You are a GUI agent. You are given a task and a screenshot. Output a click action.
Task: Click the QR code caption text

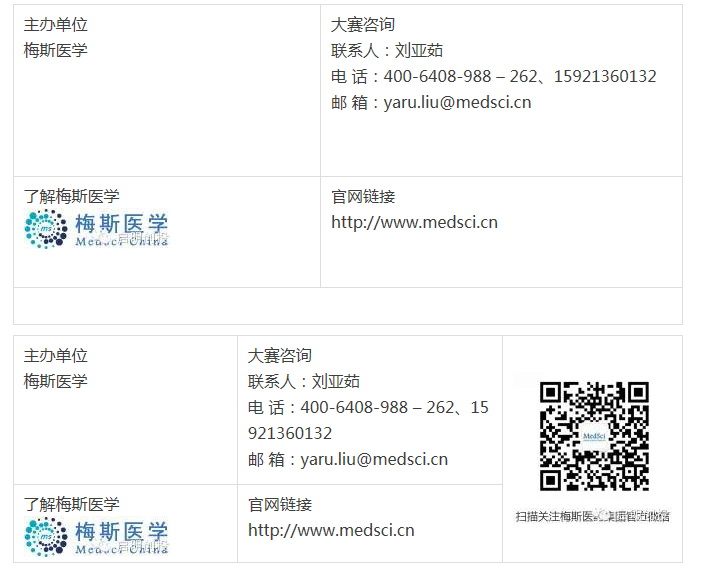point(593,517)
